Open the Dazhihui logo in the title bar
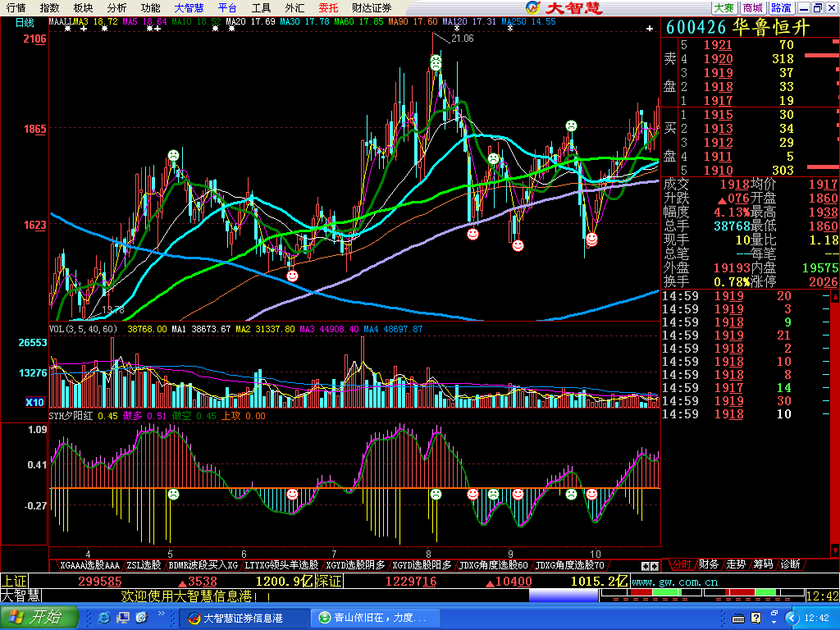840x630 pixels. click(564, 7)
